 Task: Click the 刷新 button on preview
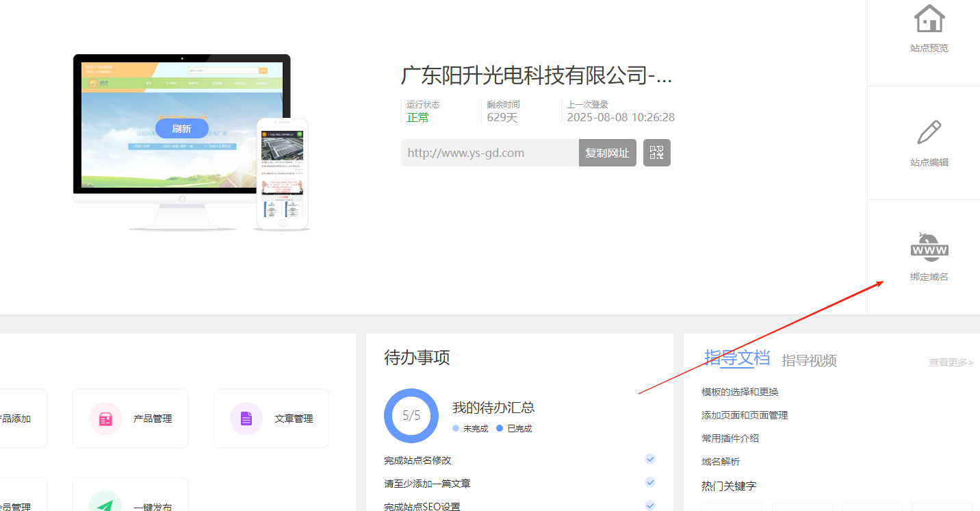[181, 129]
